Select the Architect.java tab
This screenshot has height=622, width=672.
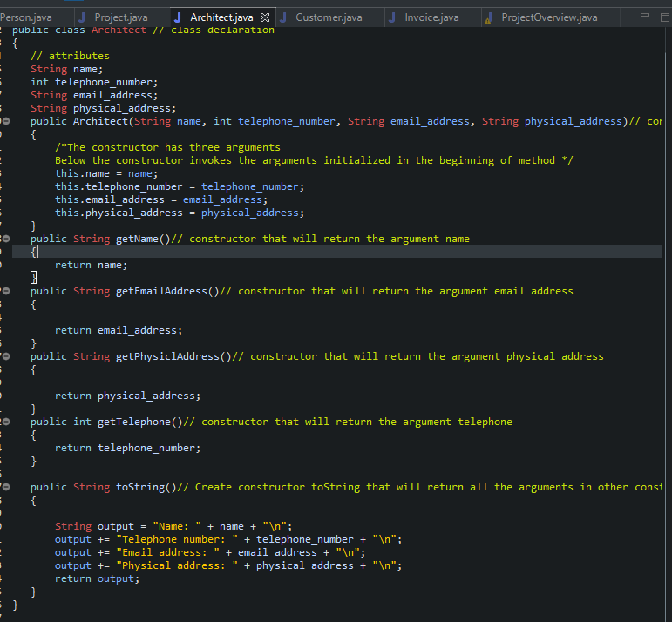click(221, 17)
